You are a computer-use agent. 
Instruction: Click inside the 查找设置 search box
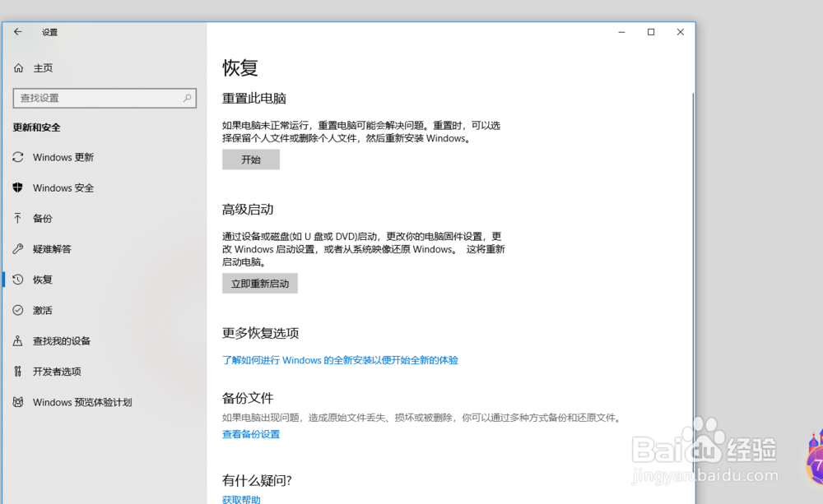(x=105, y=98)
